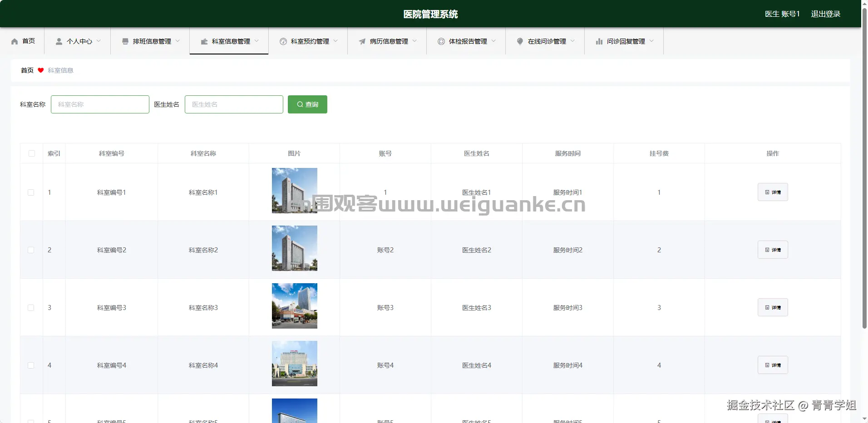Expand the 病历信息管理 dropdown arrow
This screenshot has height=423, width=868.
click(x=414, y=41)
